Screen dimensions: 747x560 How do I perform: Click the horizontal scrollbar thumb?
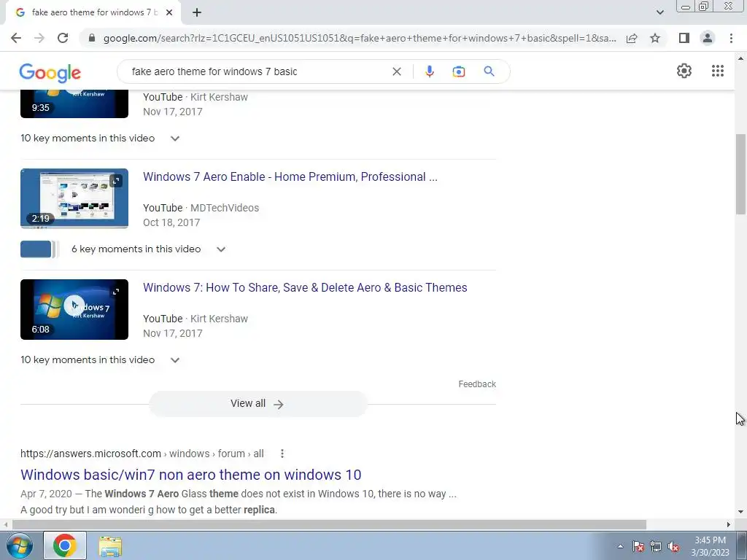pyautogui.click(x=329, y=525)
